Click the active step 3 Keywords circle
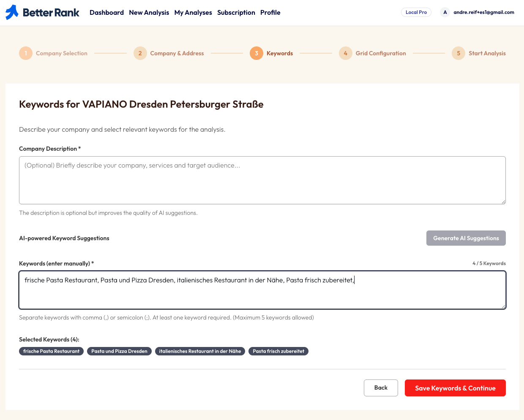The height and width of the screenshot is (420, 524). [x=256, y=53]
